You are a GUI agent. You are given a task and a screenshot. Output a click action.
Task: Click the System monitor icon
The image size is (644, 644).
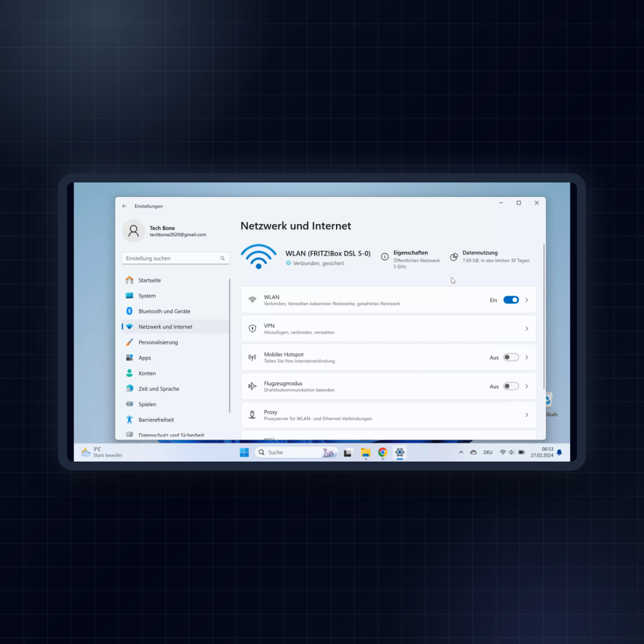coord(129,296)
